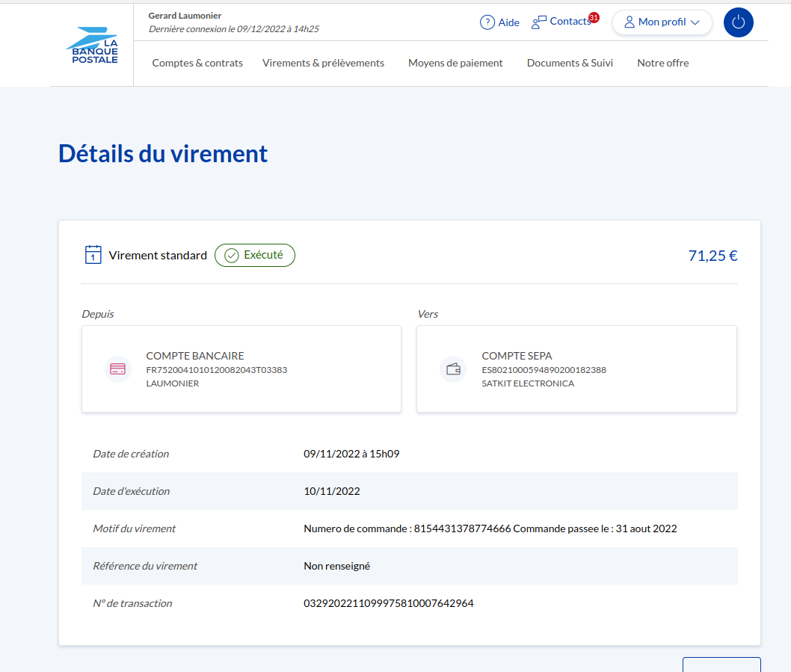Open Contacts messages icon
Screen dimensions: 791x672
coord(538,22)
